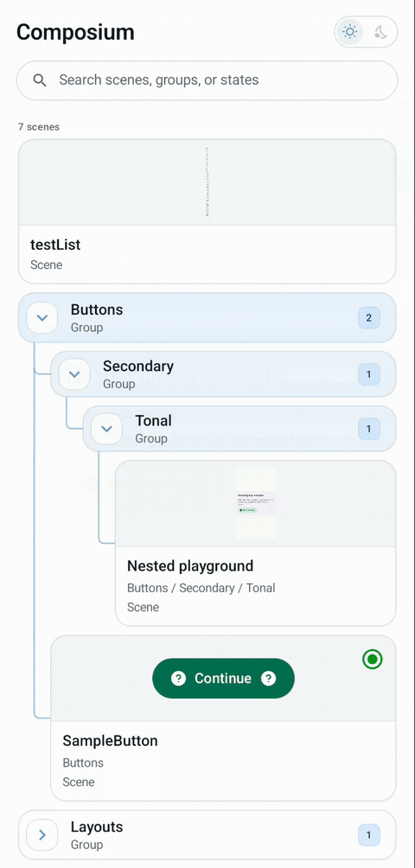This screenshot has height=868, width=415.
Task: Click the Nested playground title
Action: pyautogui.click(x=190, y=566)
